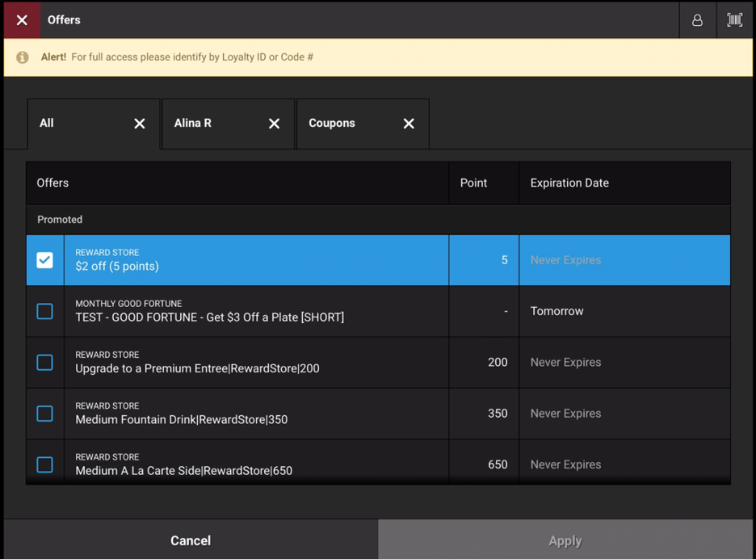Close the Offers screen with the X icon

[x=21, y=20]
